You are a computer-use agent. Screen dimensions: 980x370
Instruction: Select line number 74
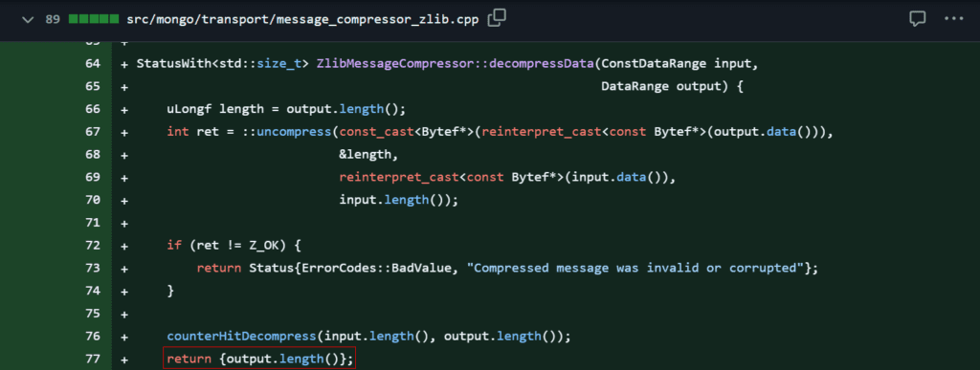(93, 291)
